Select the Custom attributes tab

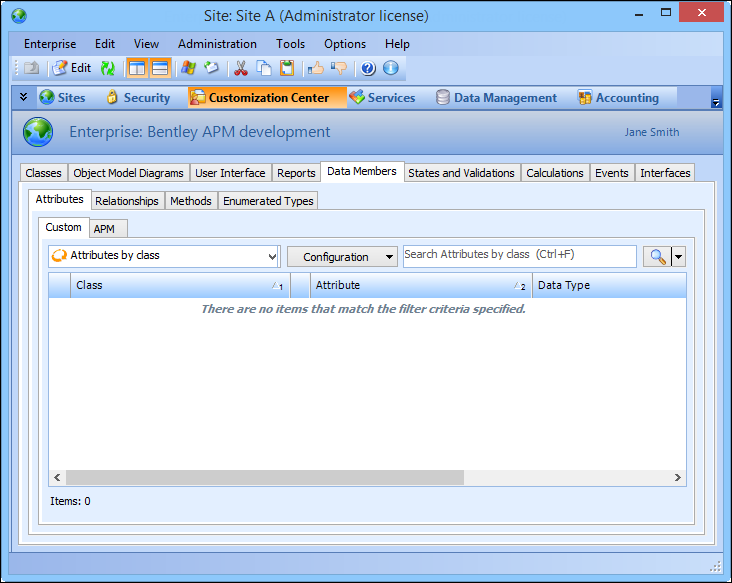point(63,227)
